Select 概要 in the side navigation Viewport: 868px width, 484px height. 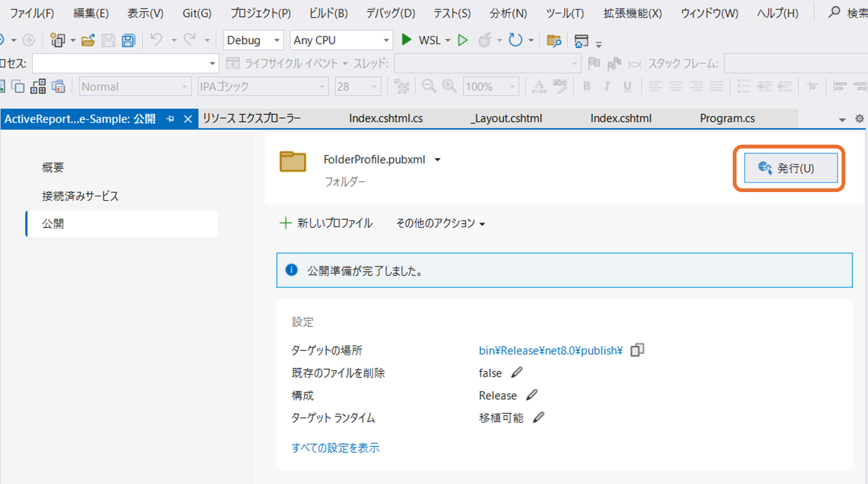coord(53,168)
